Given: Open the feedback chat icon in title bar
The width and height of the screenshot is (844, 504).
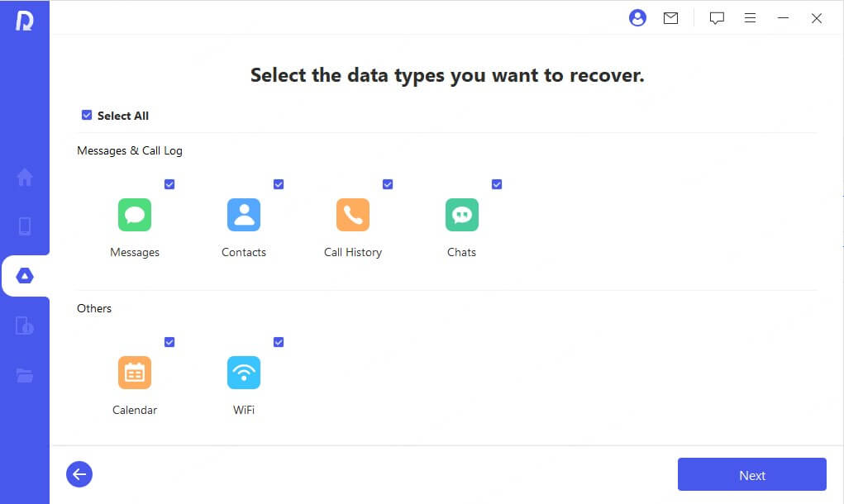Looking at the screenshot, I should coord(717,18).
